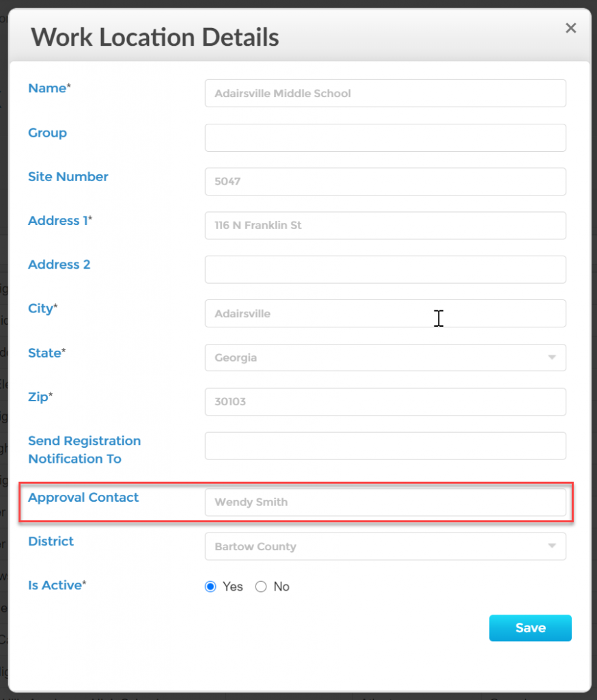Click the Name input field
This screenshot has width=597, height=700.
[x=385, y=94]
